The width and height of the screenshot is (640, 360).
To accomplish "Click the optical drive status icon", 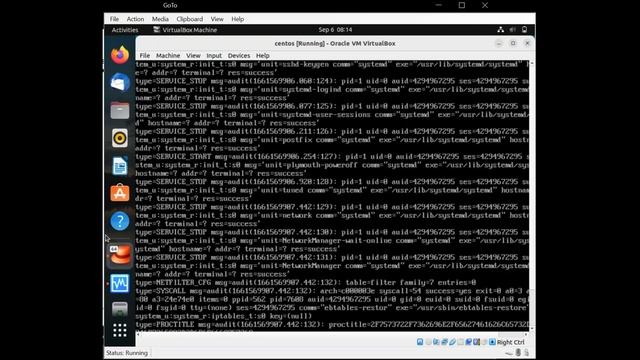I will (428, 342).
